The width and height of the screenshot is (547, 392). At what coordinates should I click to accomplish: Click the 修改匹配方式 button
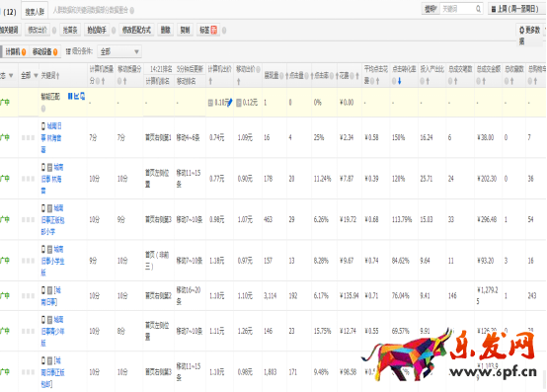point(136,31)
